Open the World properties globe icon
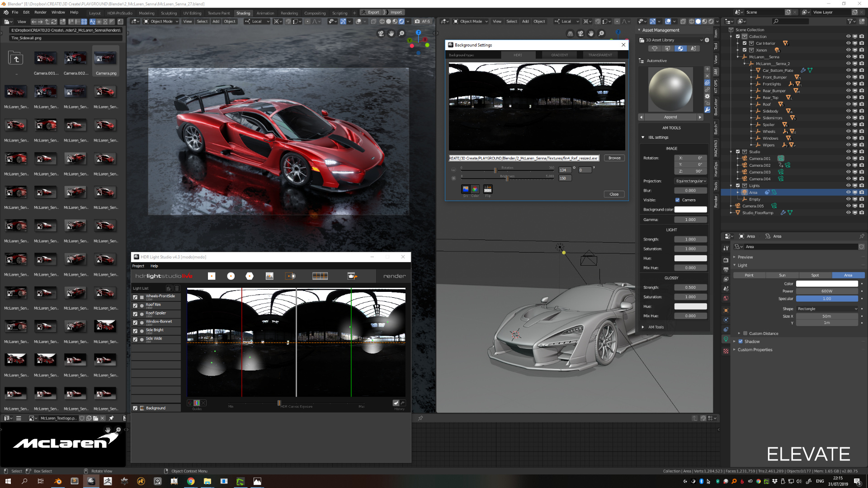Viewport: 868px width, 488px height. [726, 298]
